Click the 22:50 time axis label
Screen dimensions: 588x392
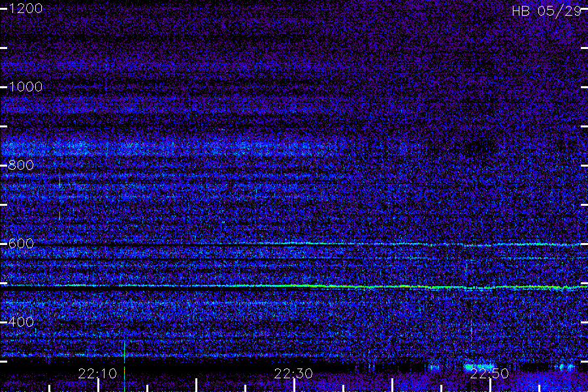tap(489, 374)
